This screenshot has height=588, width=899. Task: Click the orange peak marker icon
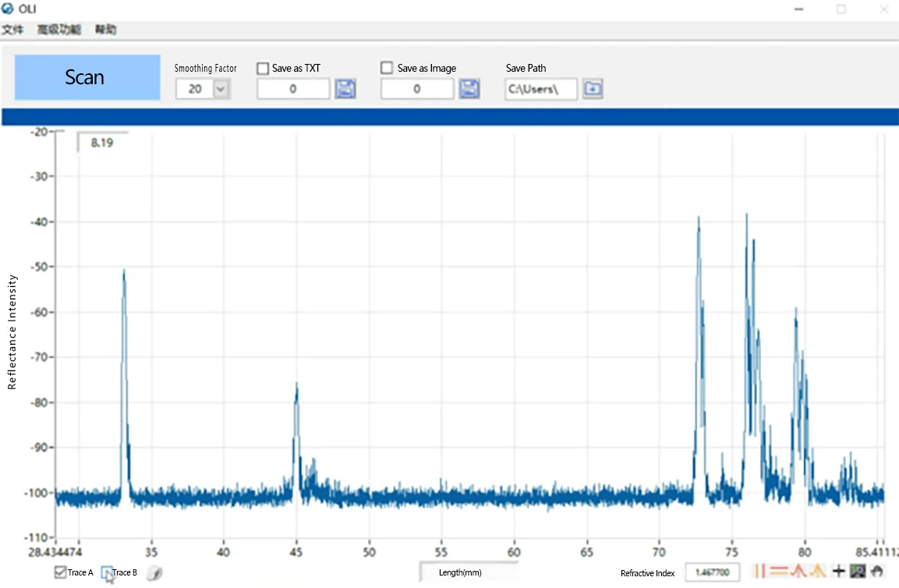click(818, 571)
